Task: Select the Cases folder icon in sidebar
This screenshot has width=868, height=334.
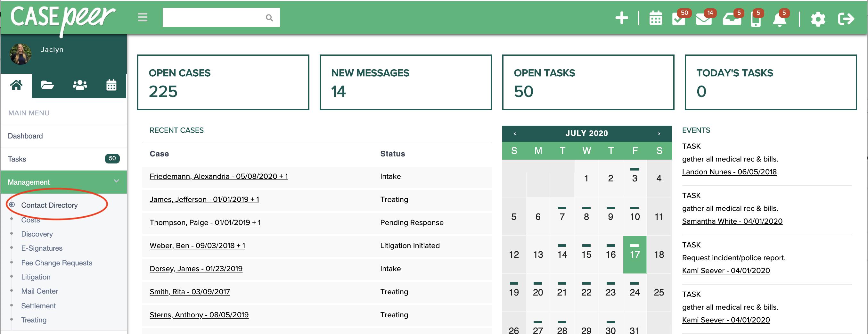Action: pos(48,85)
